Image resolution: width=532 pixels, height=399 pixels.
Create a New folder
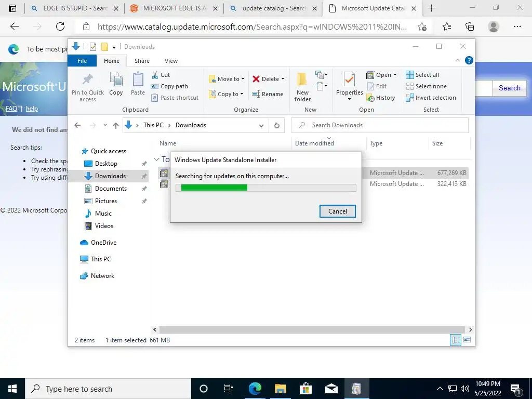(302, 87)
